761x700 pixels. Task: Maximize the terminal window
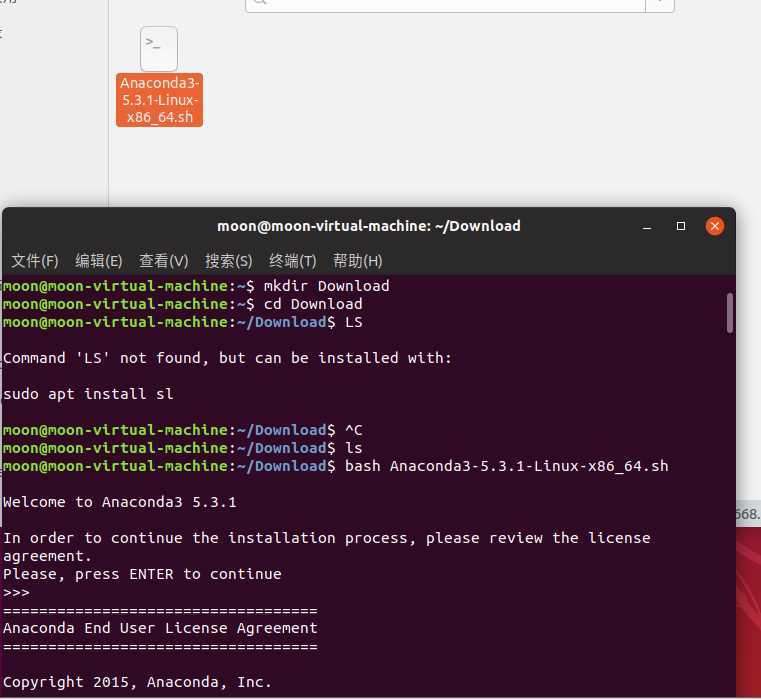pos(681,226)
